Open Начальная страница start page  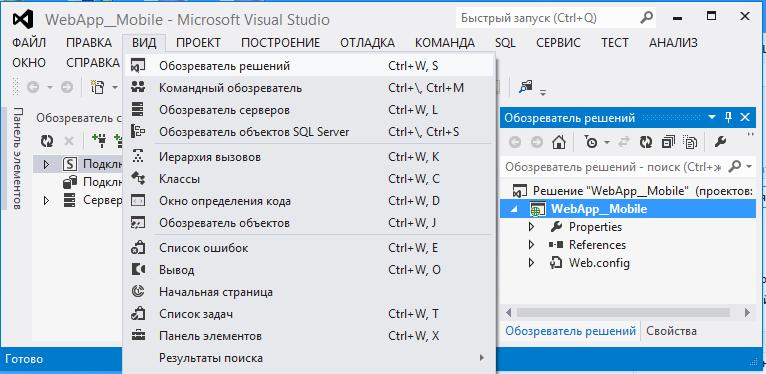309,292
